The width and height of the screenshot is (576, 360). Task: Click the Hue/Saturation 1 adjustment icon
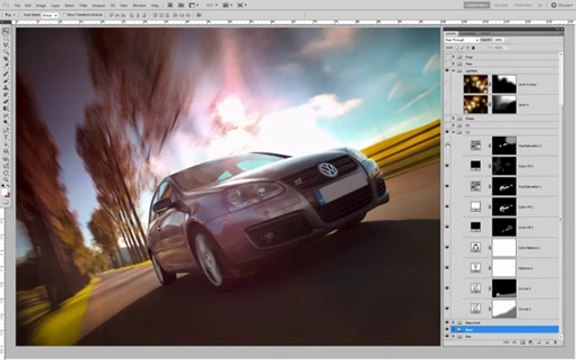(476, 186)
